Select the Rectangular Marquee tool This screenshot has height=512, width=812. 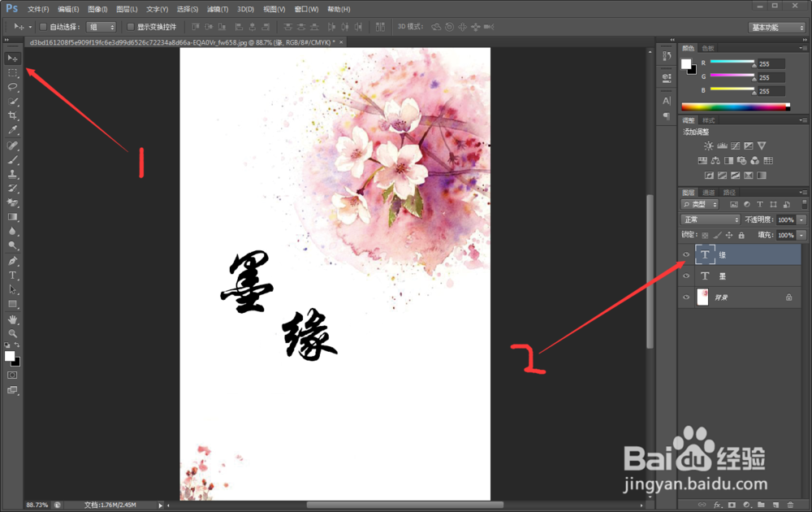(x=12, y=72)
